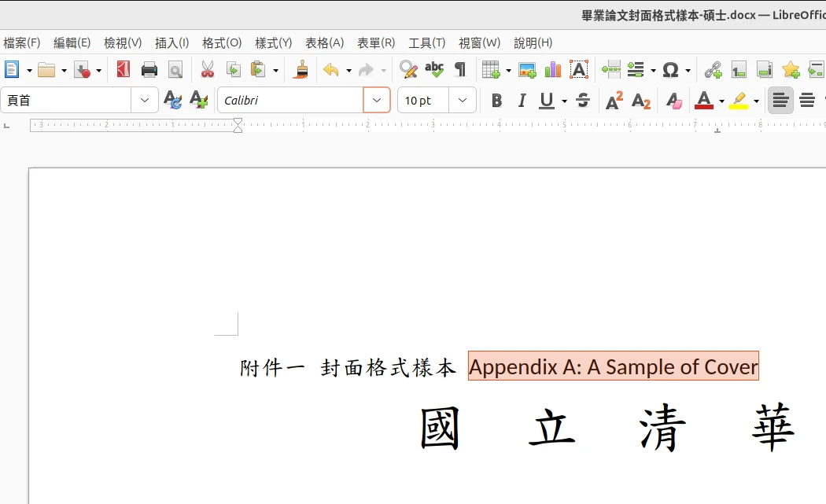826x504 pixels.
Task: Expand the Save options dropdown arrow
Action: click(x=98, y=70)
